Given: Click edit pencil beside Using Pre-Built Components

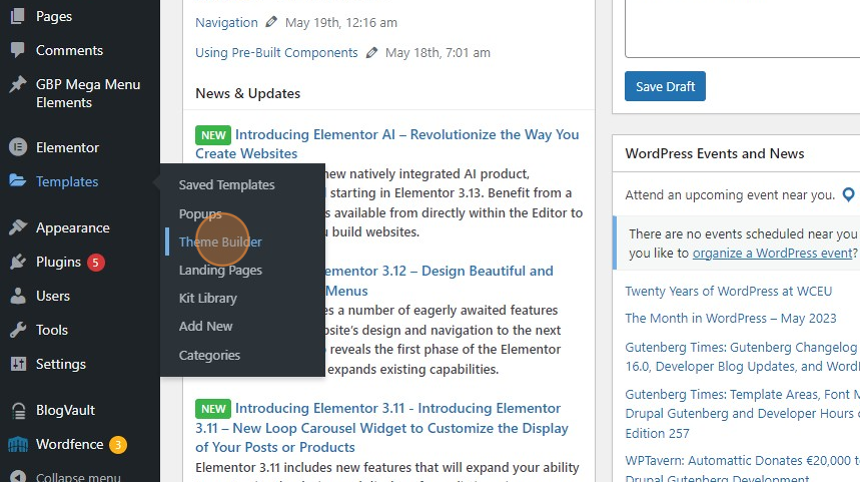Looking at the screenshot, I should coord(371,52).
